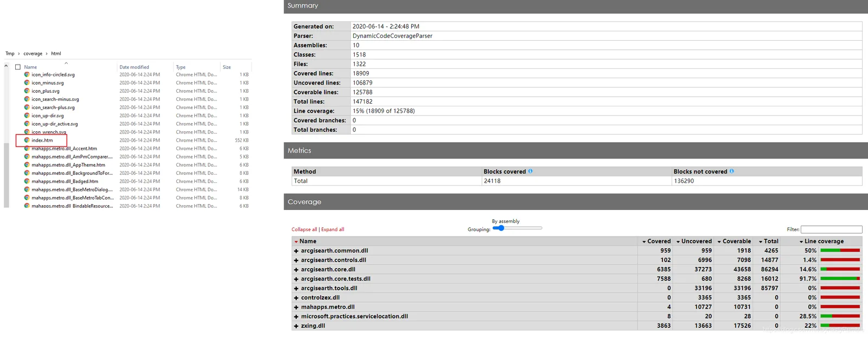
Task: Click the file list vertical scrollbar thumb
Action: coord(7,175)
